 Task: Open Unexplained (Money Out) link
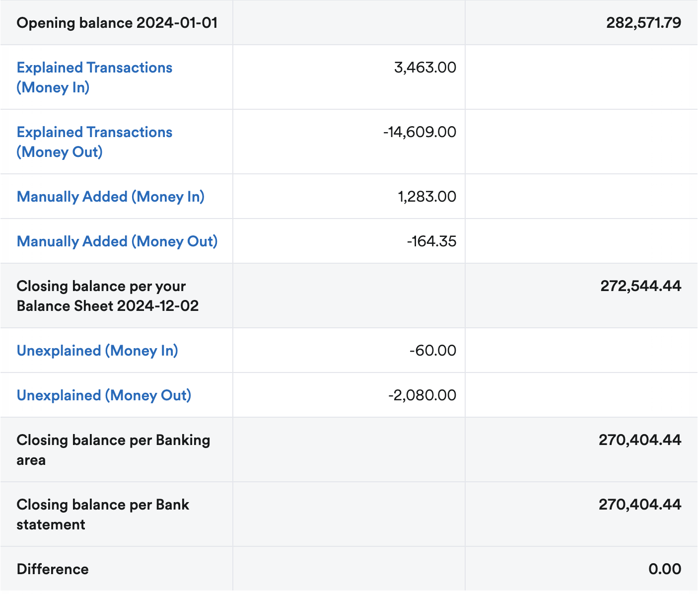pyautogui.click(x=104, y=395)
